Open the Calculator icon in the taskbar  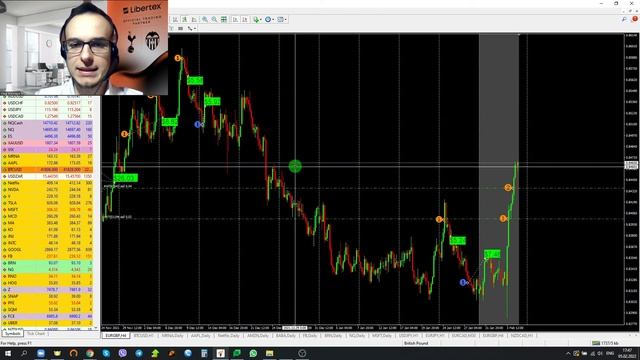pos(204,353)
